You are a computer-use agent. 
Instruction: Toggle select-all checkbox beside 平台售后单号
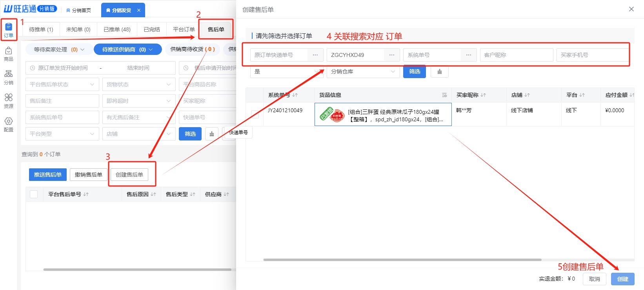(x=34, y=194)
